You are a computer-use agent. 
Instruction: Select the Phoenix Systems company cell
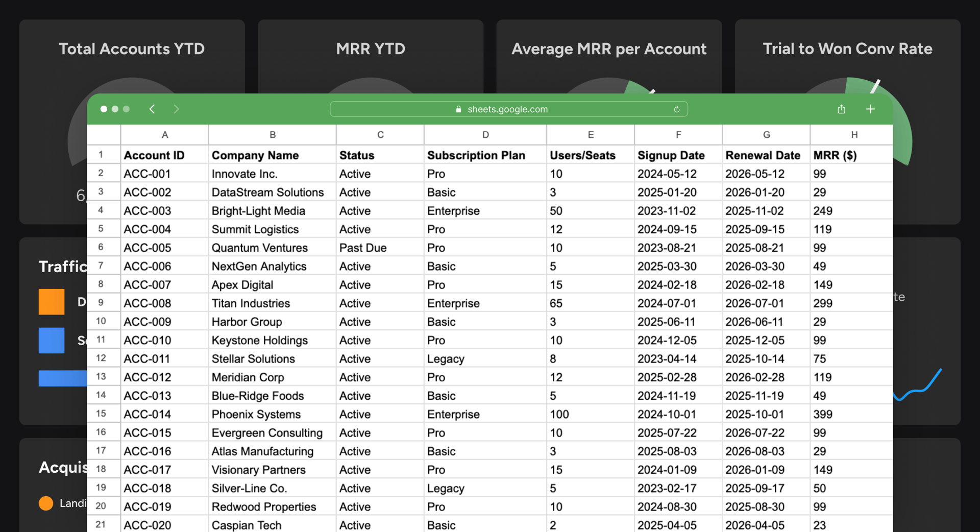point(256,414)
